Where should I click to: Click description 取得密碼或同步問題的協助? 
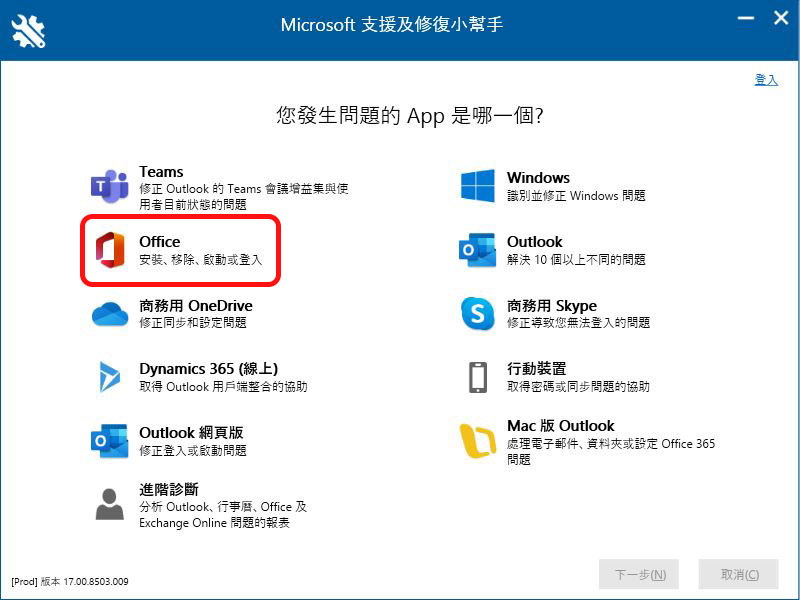tap(579, 387)
